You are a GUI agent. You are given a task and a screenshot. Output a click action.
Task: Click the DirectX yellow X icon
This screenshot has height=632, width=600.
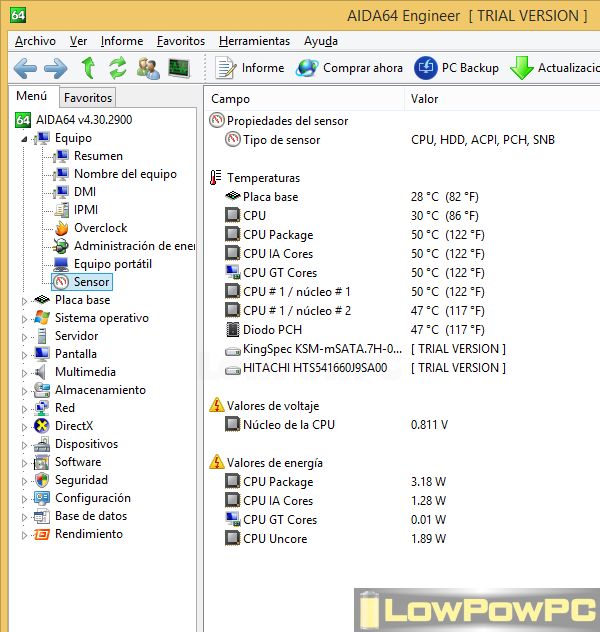pyautogui.click(x=42, y=426)
